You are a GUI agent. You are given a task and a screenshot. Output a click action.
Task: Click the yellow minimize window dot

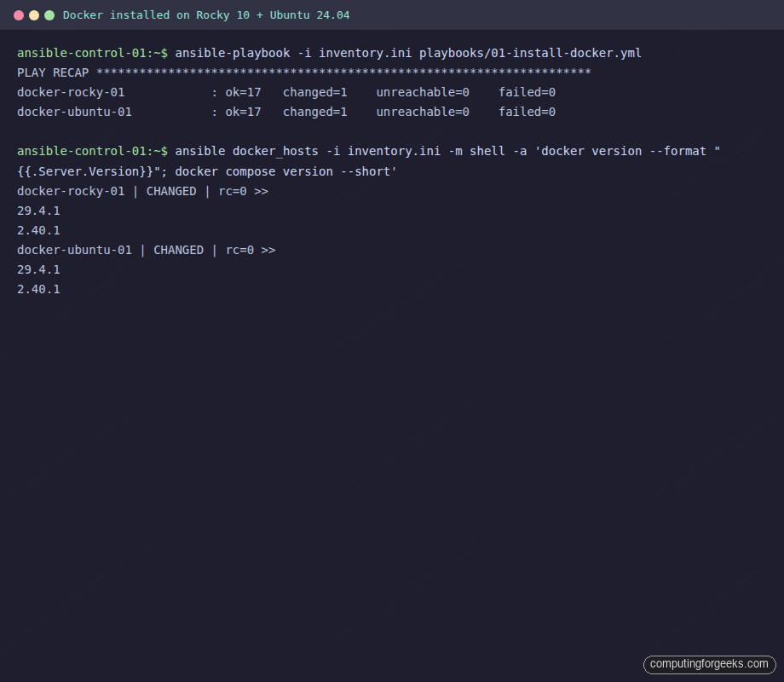click(x=34, y=15)
